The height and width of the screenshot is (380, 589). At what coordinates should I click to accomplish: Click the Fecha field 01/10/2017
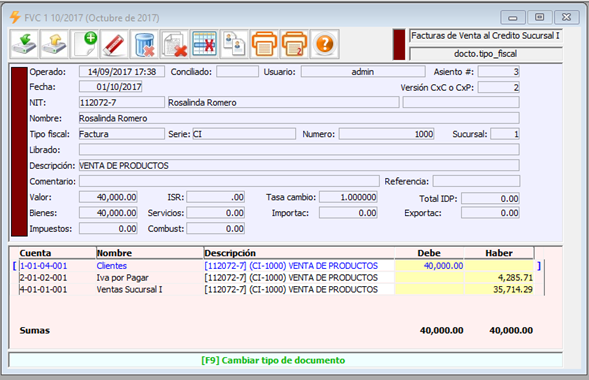click(110, 87)
